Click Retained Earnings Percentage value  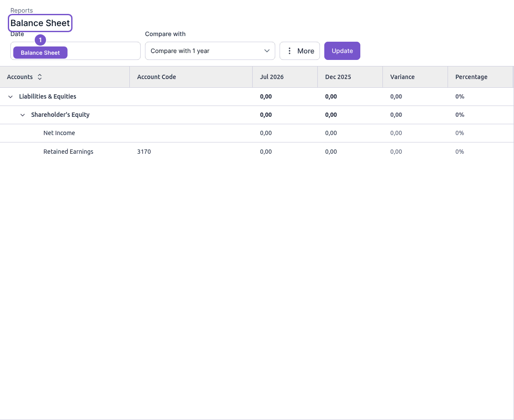point(460,152)
